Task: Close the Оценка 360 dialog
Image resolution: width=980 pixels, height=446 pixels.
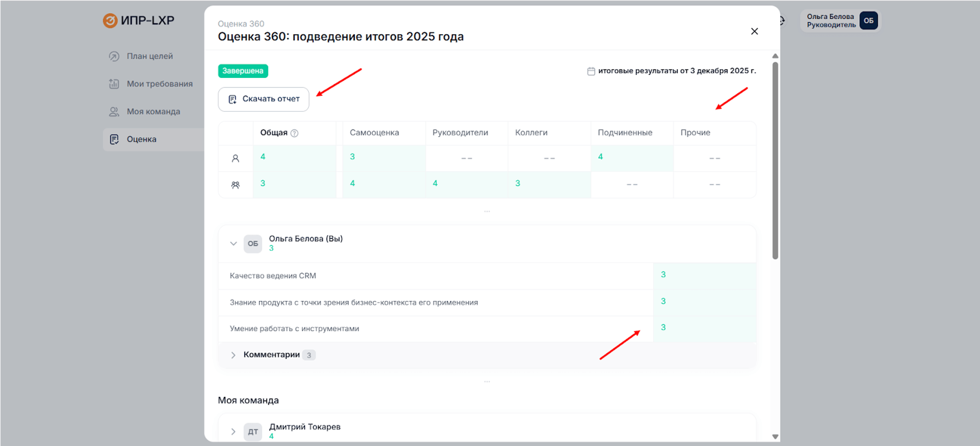Action: tap(754, 31)
